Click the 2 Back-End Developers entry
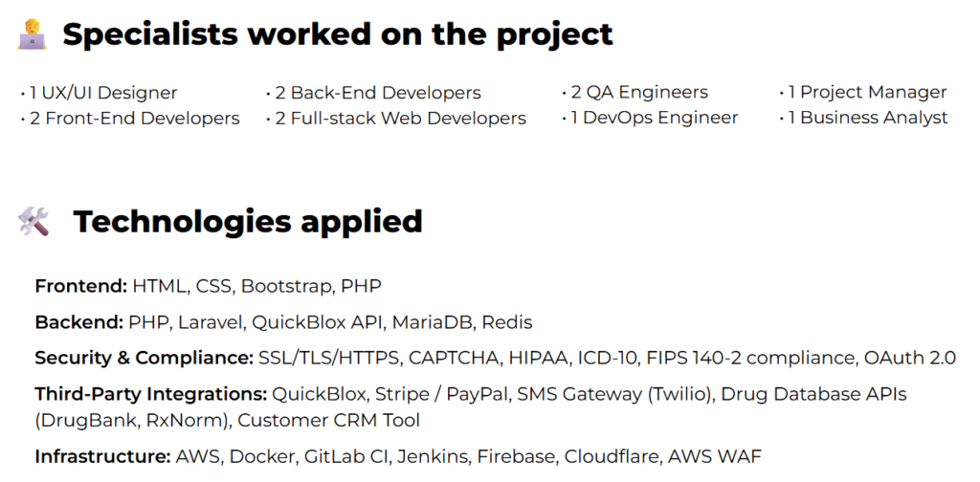 [x=373, y=93]
